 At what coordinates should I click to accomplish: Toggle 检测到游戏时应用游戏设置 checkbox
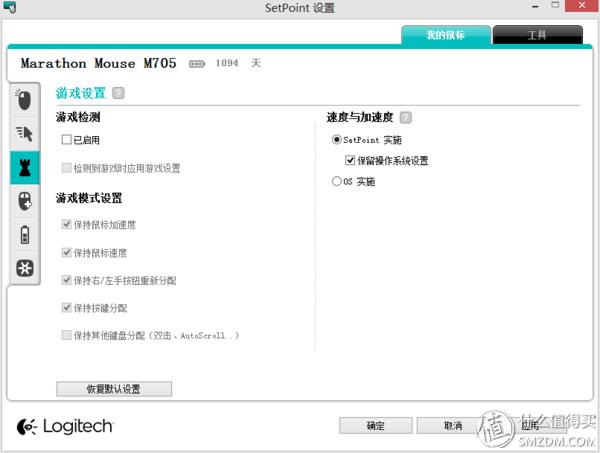coord(66,168)
